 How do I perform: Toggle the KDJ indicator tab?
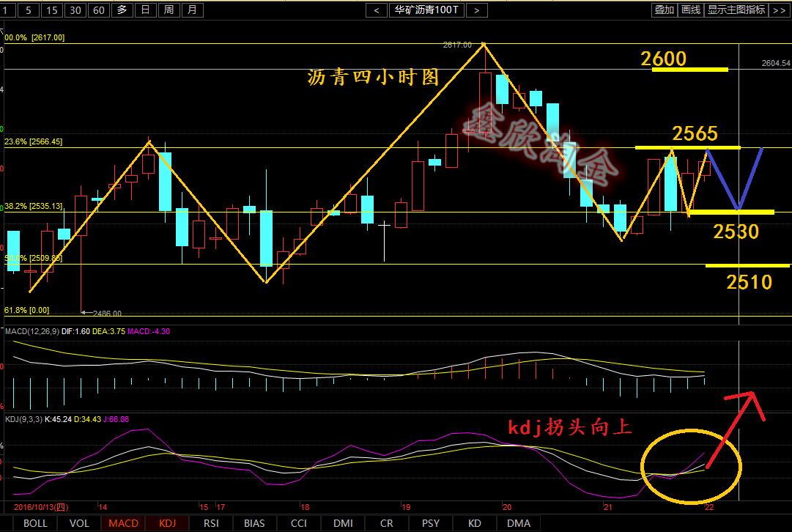pos(167,523)
